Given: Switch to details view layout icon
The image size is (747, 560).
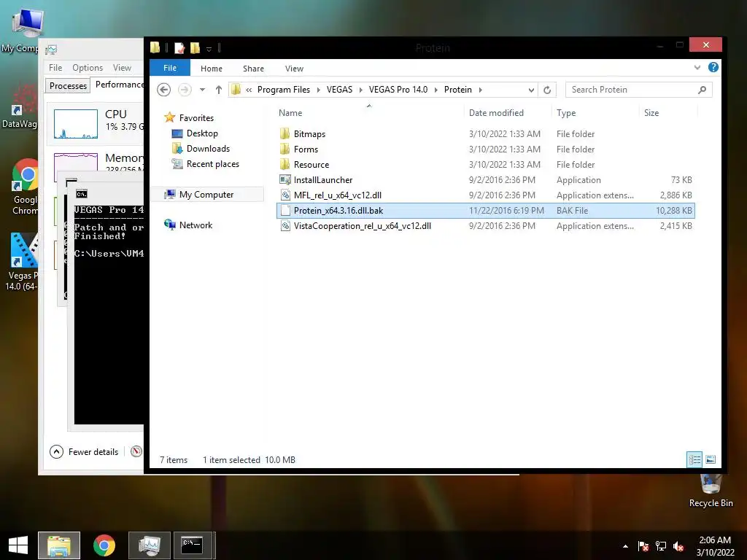Looking at the screenshot, I should [x=694, y=459].
